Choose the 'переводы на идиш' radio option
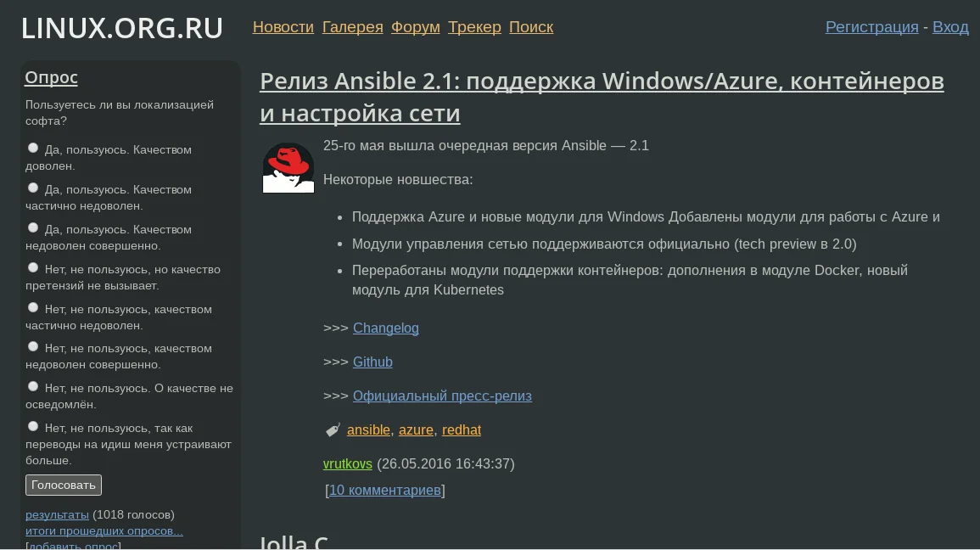This screenshot has width=980, height=550. tap(33, 427)
